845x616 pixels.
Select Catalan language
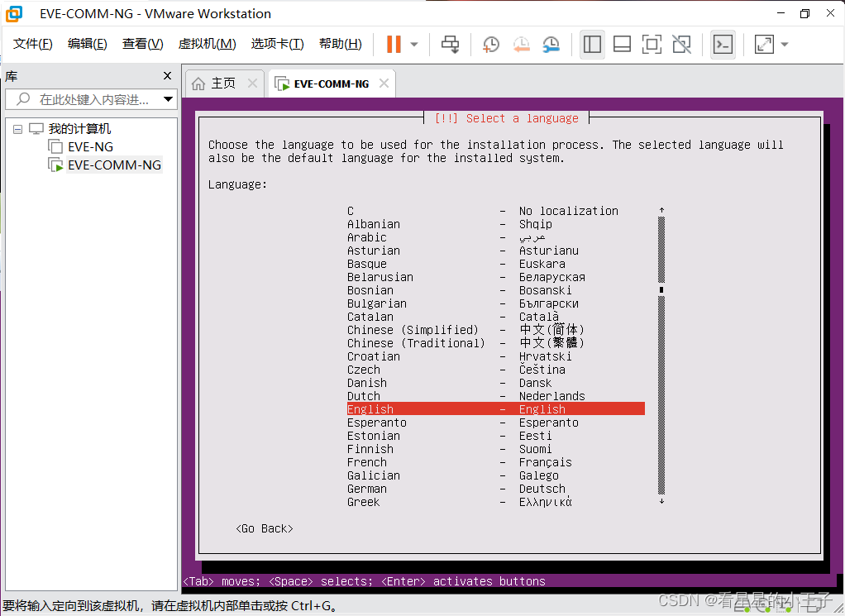[496, 317]
